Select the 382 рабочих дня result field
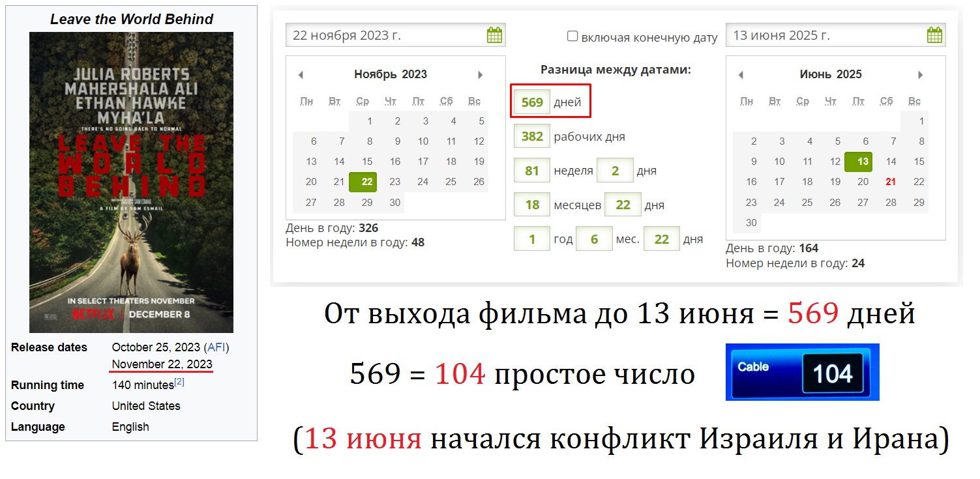 (x=532, y=137)
